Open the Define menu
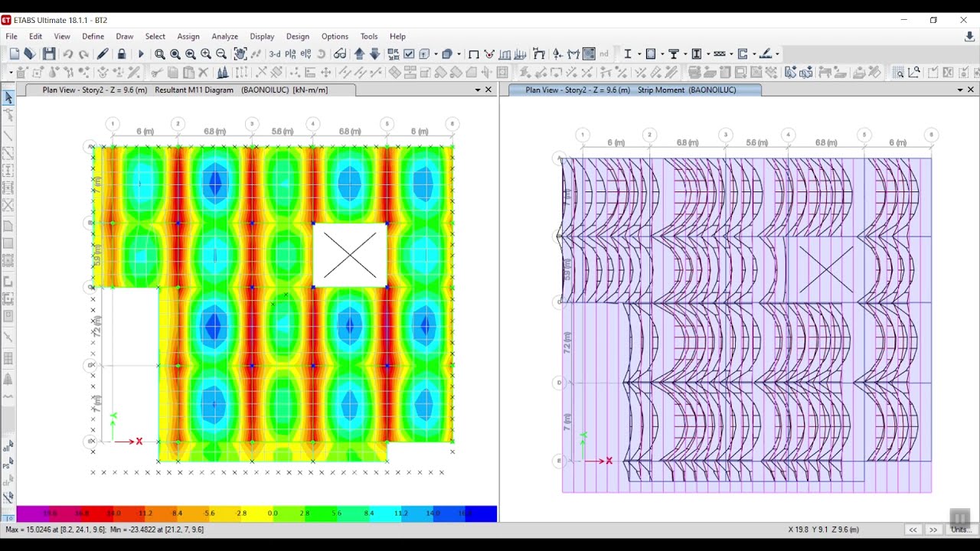The image size is (980, 551). [93, 36]
